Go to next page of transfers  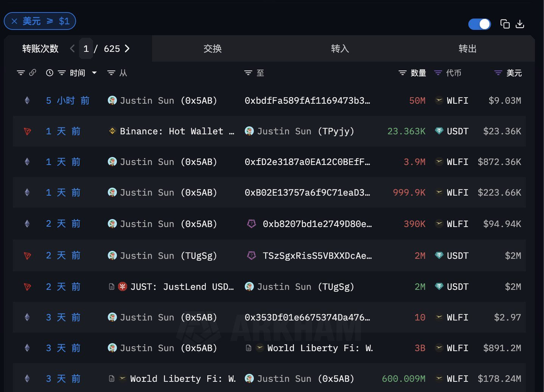127,49
